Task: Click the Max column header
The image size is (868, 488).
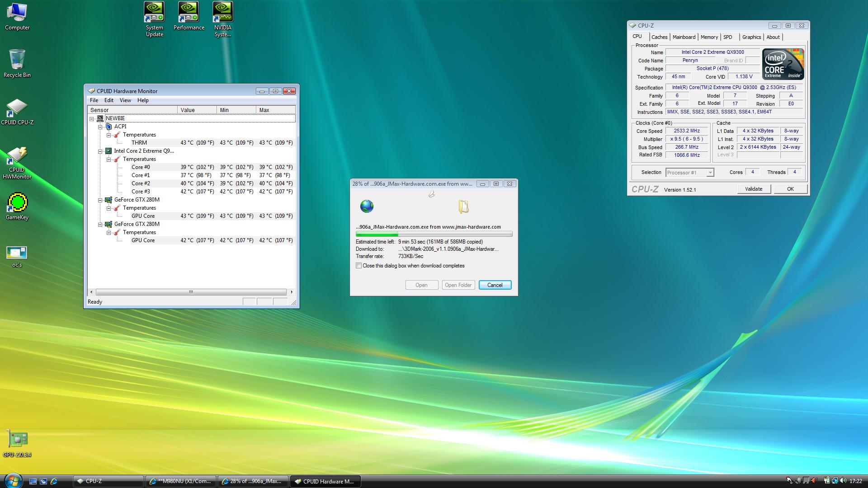Action: point(276,110)
